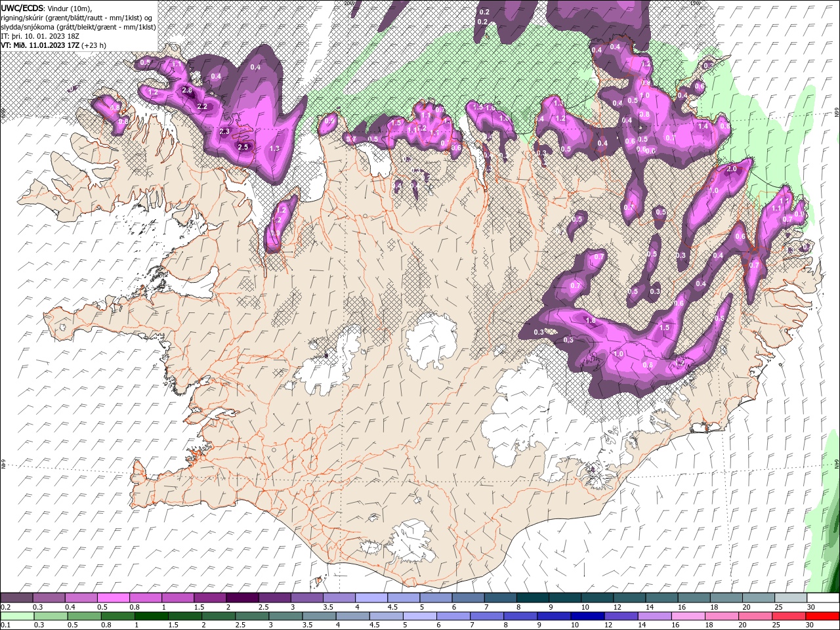Select the 2.3 snowfall value on the map

pos(224,131)
